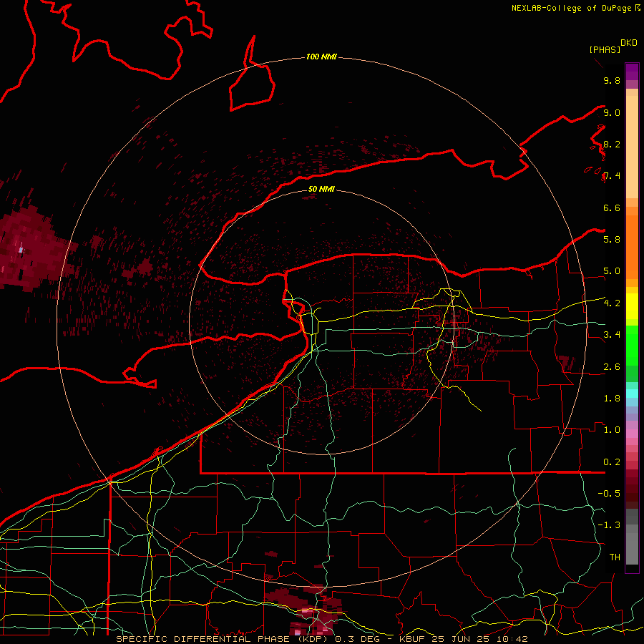Select the 5.0 colorbar value

click(x=612, y=271)
